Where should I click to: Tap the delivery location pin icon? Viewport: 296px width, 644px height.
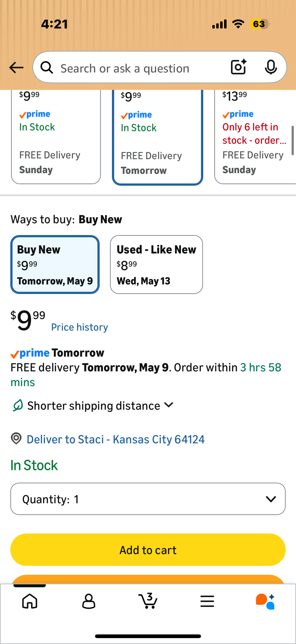coord(16,438)
